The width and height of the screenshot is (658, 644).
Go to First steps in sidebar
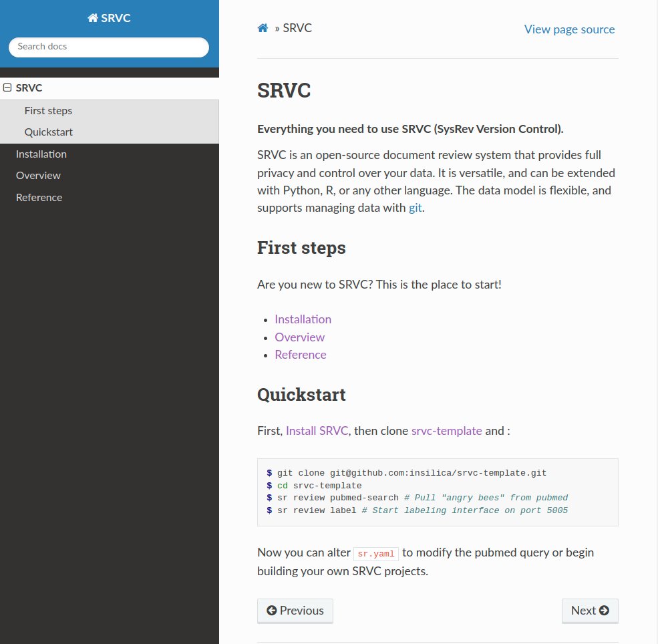pyautogui.click(x=48, y=111)
